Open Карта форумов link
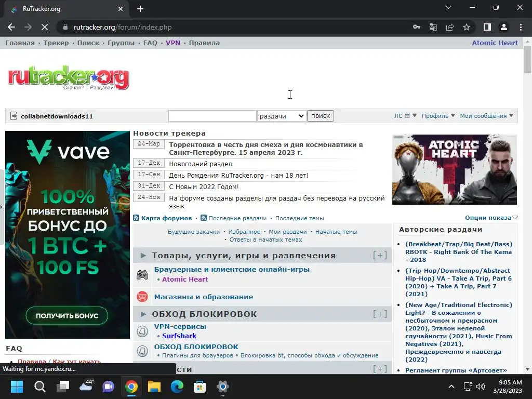 (167, 218)
